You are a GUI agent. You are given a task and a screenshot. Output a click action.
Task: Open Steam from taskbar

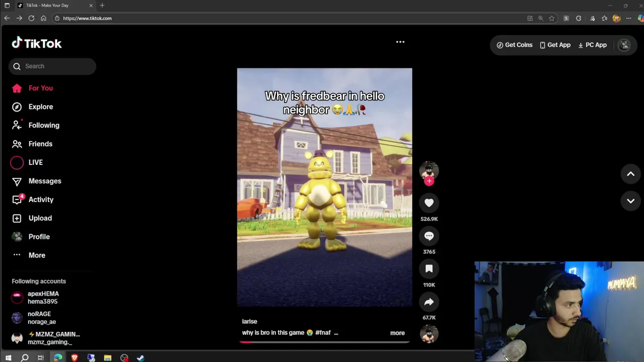tap(140, 358)
